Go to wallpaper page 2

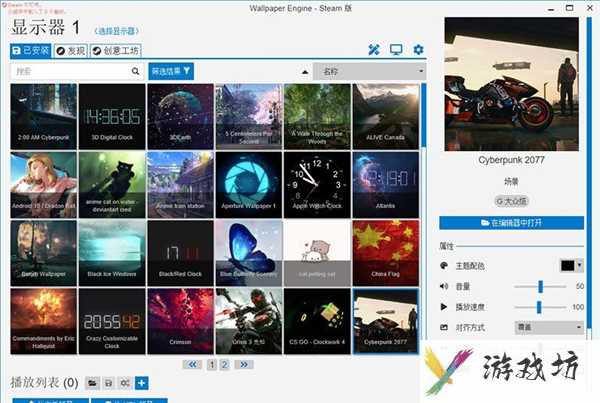225,365
